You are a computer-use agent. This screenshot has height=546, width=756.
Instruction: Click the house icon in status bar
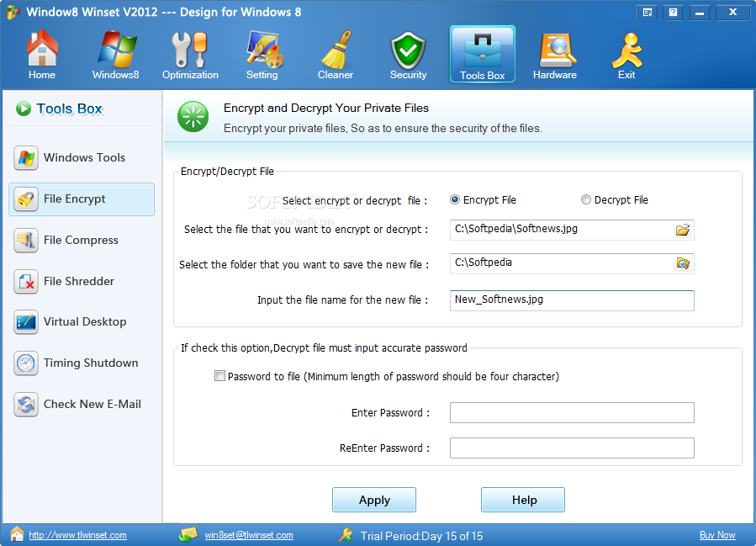tap(17, 534)
